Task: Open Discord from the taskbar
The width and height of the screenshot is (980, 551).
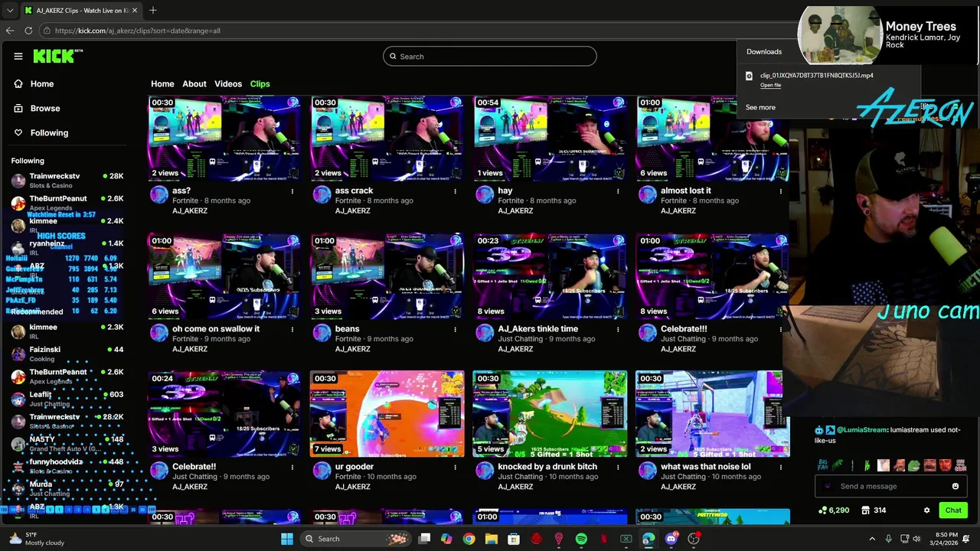Action: (x=671, y=539)
